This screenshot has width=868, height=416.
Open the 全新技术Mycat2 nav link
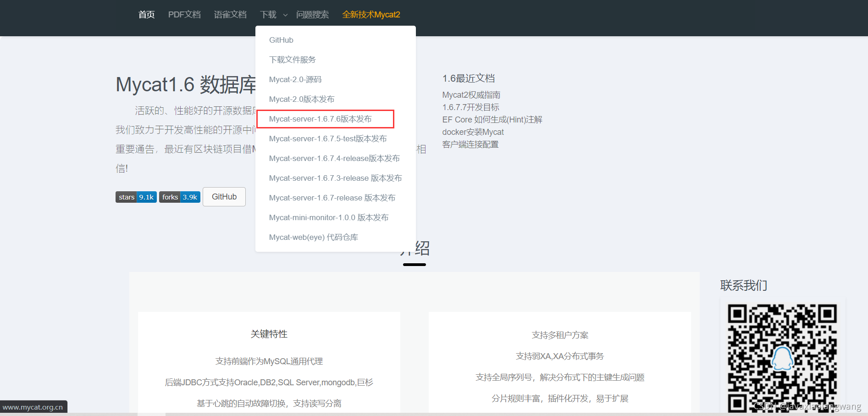click(371, 15)
